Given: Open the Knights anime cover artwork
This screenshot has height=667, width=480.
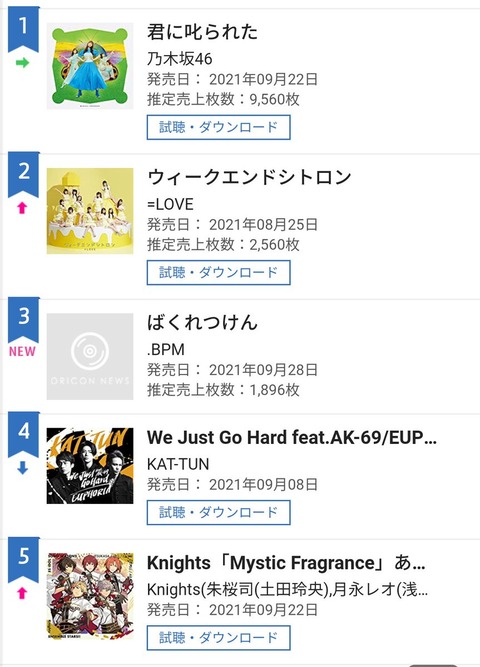Looking at the screenshot, I should [x=90, y=596].
